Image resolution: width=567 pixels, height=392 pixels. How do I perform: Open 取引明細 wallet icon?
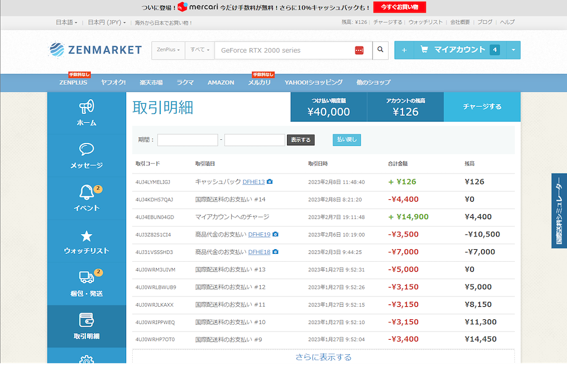click(86, 320)
